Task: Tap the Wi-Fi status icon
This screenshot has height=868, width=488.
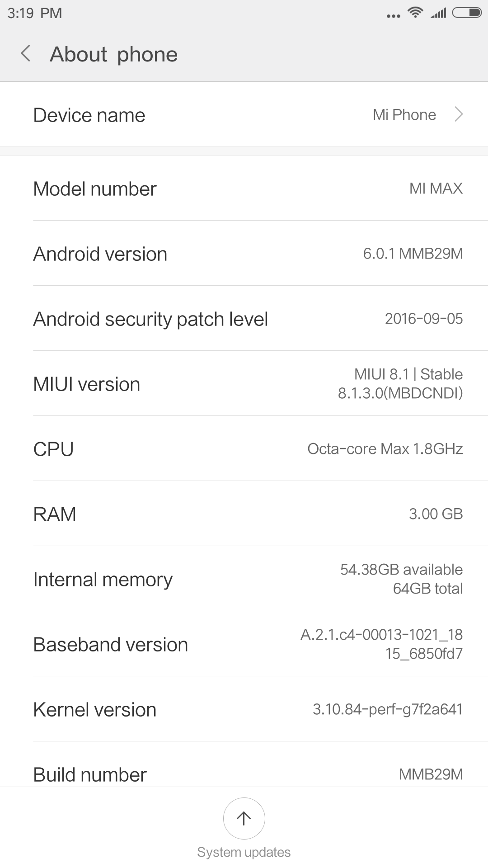Action: pos(415,13)
